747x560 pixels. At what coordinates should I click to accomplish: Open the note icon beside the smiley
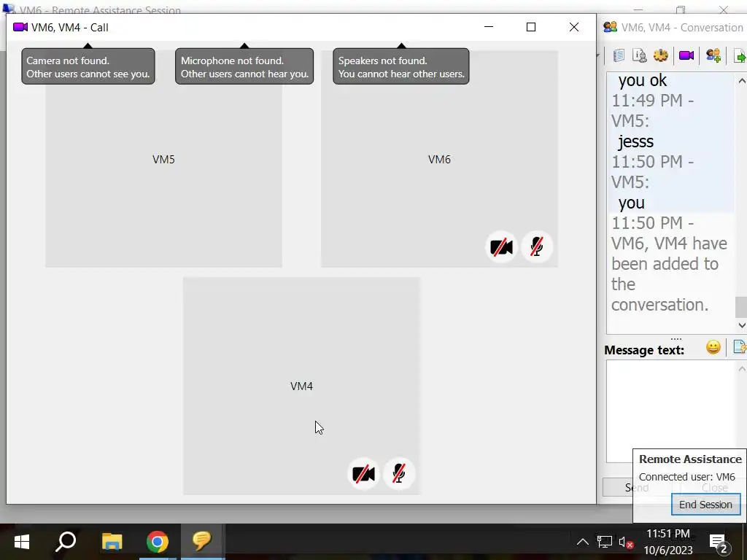tap(740, 347)
